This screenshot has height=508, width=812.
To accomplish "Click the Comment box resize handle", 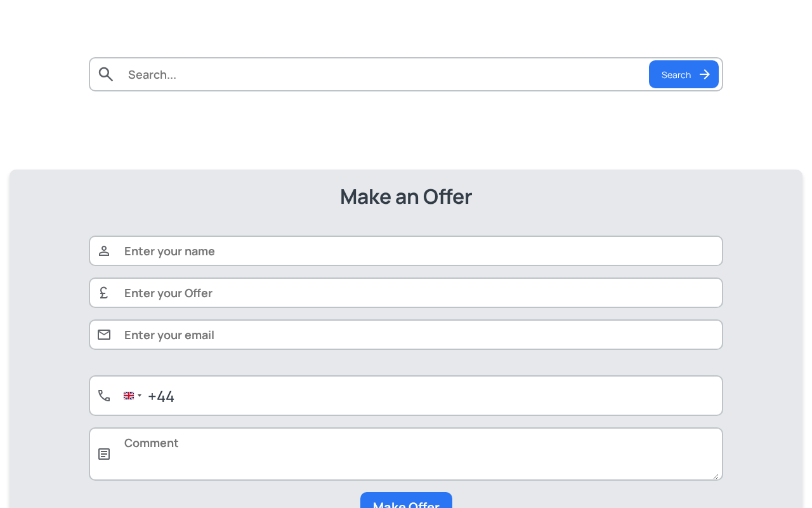I will pos(716,476).
